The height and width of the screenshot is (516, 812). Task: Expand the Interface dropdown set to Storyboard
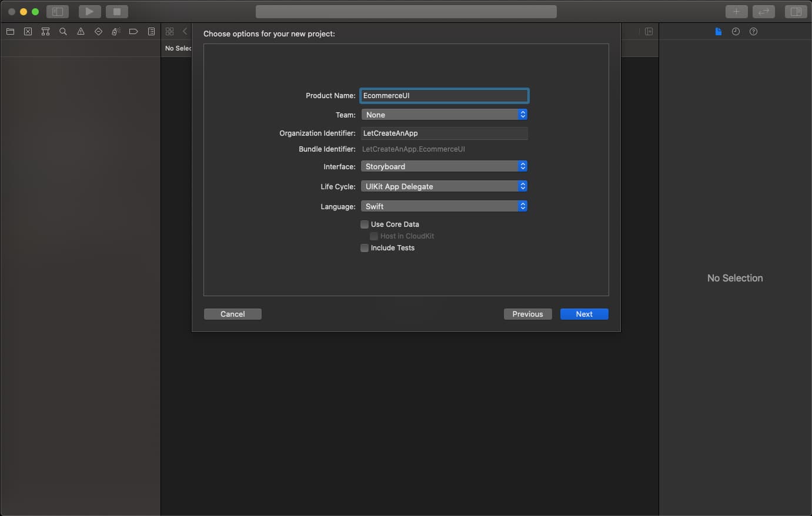(444, 167)
